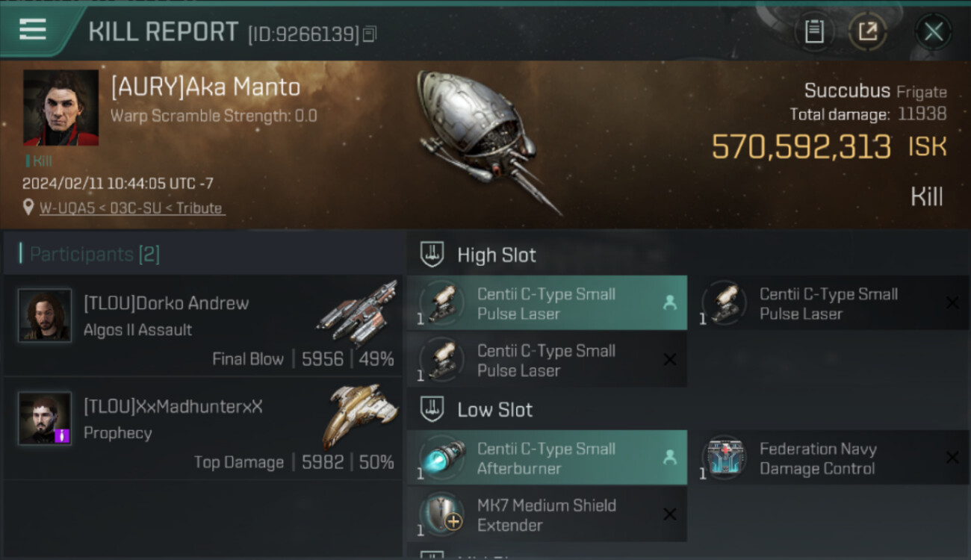
Task: Click the X beside Federation Navy Damage Control
Action: coord(952,458)
